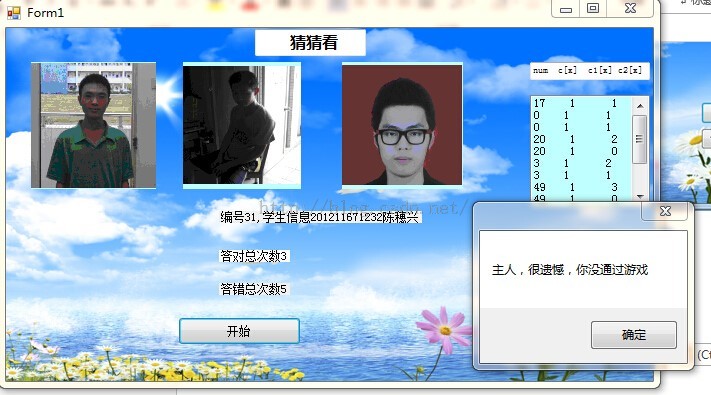The width and height of the screenshot is (711, 395).
Task: Select the list row reading 20 1 2
Action: pyautogui.click(x=581, y=139)
